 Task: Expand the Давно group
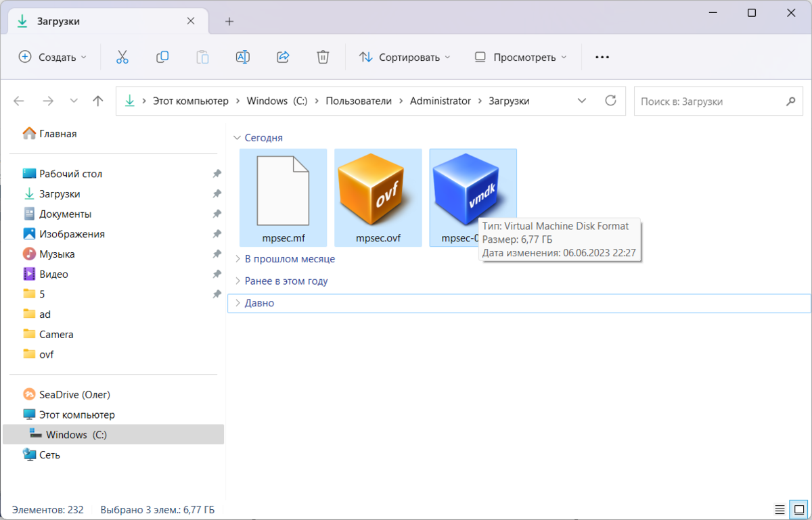pos(238,302)
